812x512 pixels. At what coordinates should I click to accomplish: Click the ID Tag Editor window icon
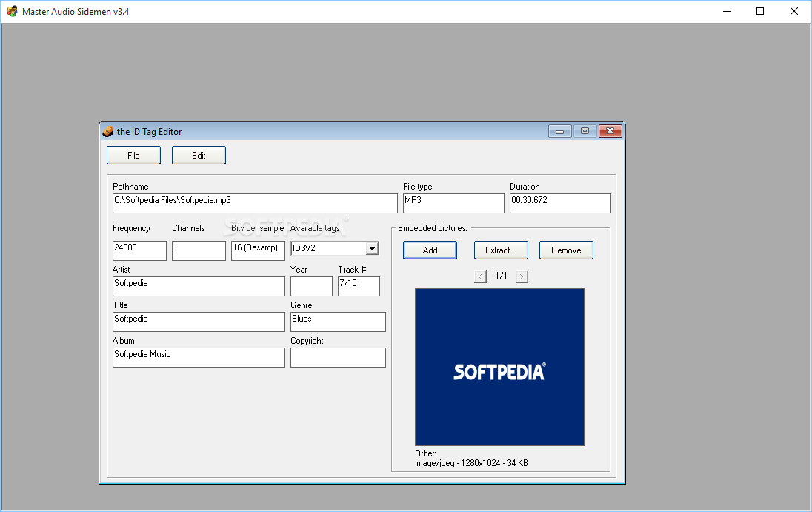pyautogui.click(x=107, y=132)
